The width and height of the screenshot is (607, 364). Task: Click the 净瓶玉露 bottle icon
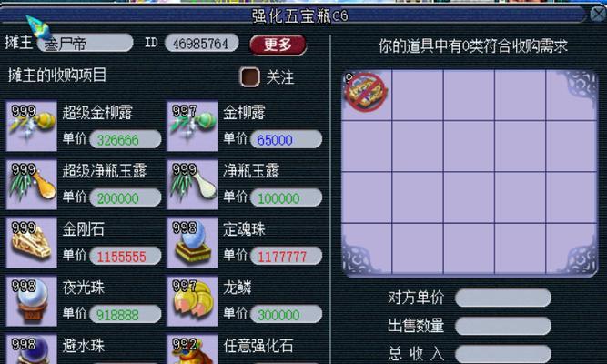[192, 185]
